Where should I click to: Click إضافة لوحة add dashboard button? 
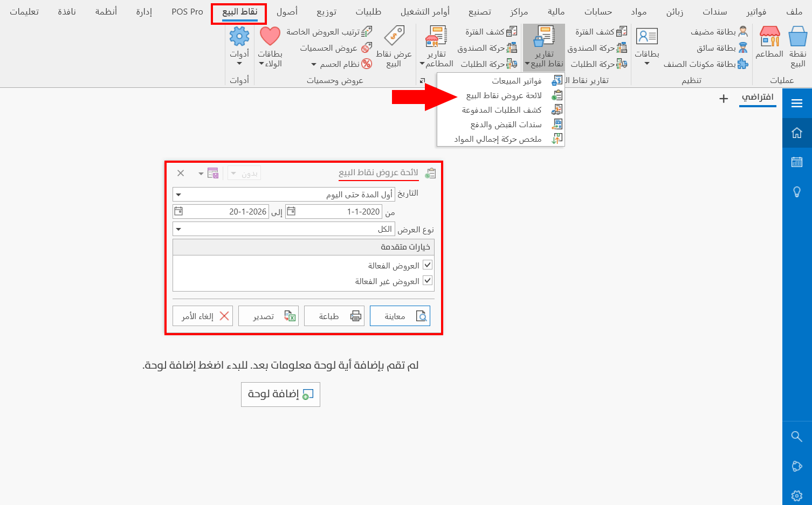point(280,394)
